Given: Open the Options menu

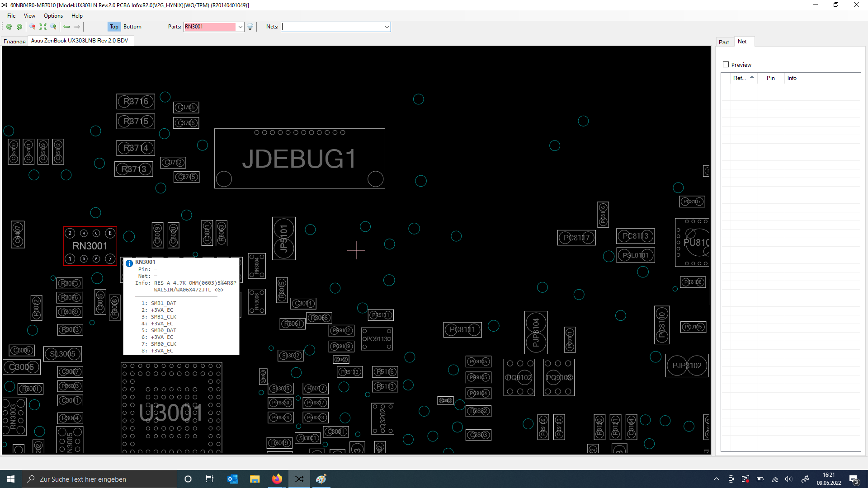Looking at the screenshot, I should (53, 16).
